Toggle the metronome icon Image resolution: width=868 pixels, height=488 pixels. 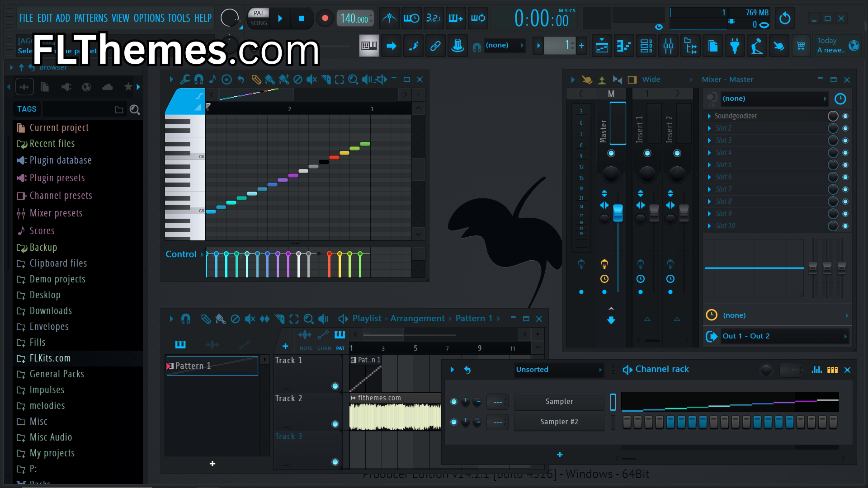point(389,19)
